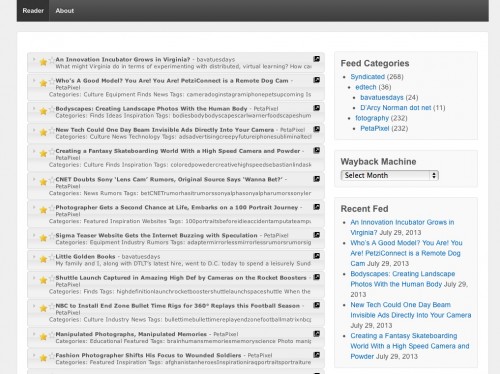Open the fotography feed category
Image resolution: width=500 pixels, height=374 pixels.
click(x=372, y=118)
